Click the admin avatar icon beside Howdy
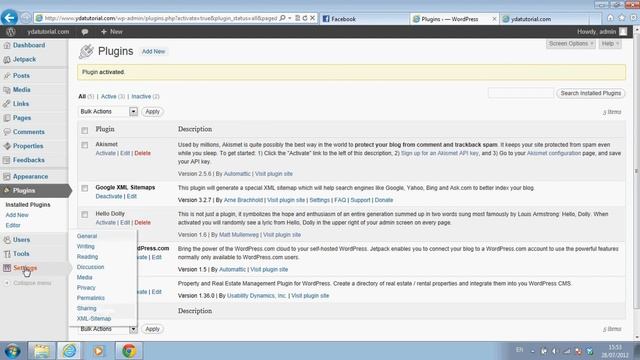The image size is (640, 360). tap(623, 31)
